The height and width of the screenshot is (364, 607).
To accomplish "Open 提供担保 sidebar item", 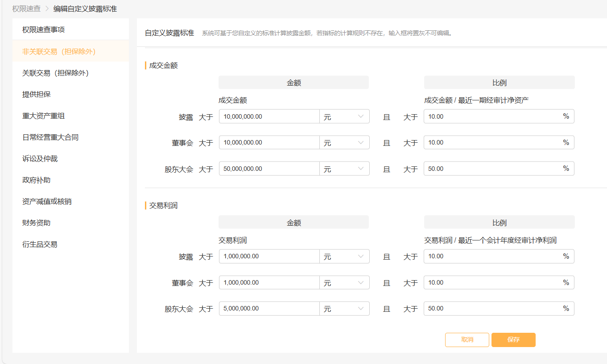I will pyautogui.click(x=37, y=95).
